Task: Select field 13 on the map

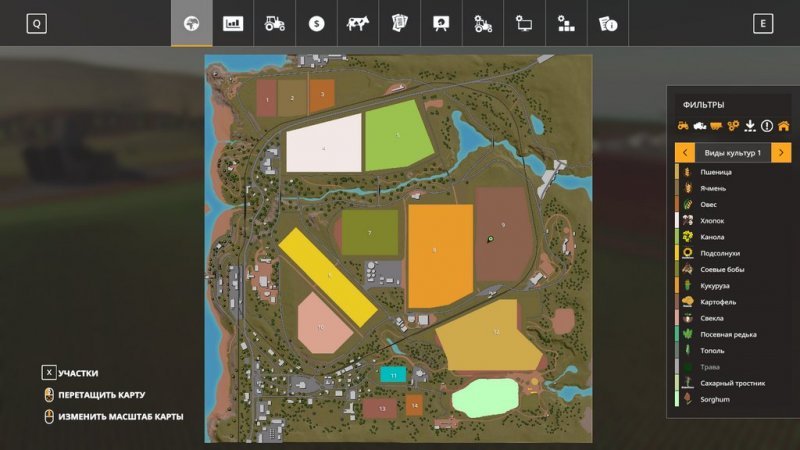Action: tap(380, 409)
